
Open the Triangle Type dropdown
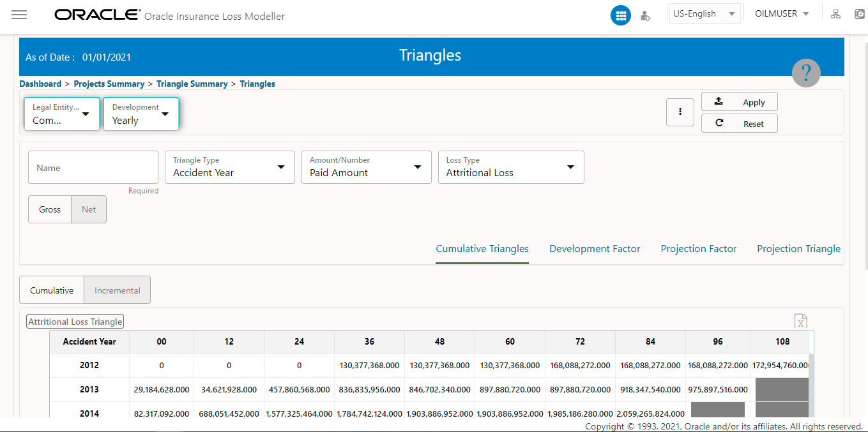point(230,167)
